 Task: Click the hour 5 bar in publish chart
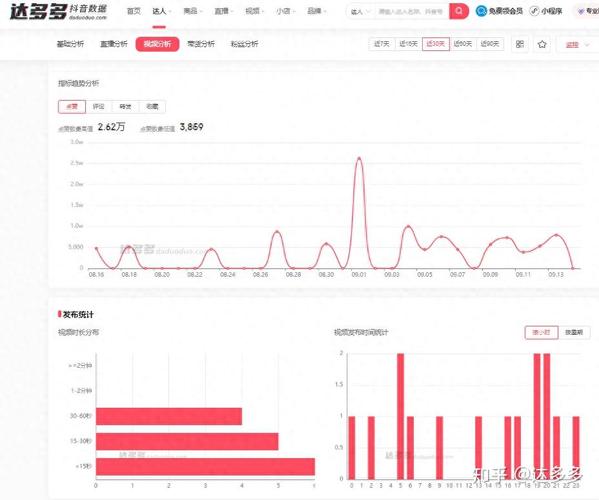[400, 416]
